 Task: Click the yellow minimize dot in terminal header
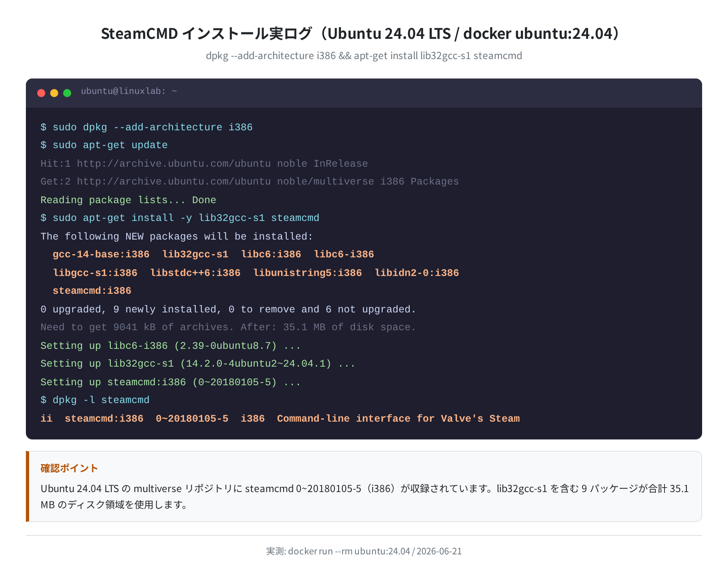54,93
